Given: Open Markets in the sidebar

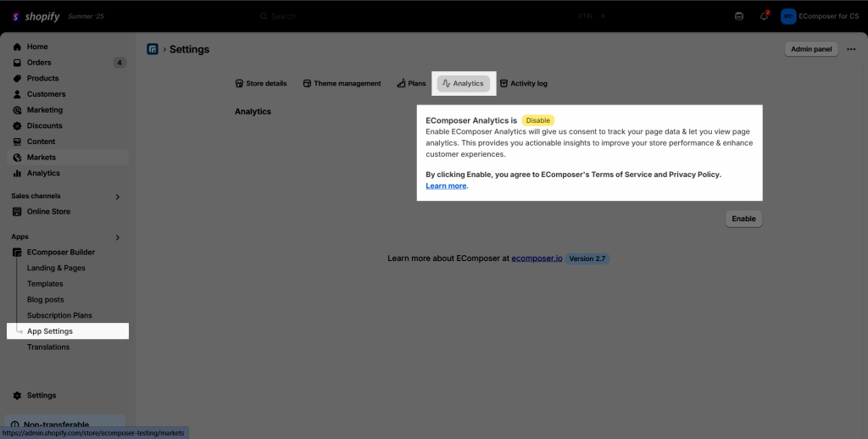Looking at the screenshot, I should [68, 158].
